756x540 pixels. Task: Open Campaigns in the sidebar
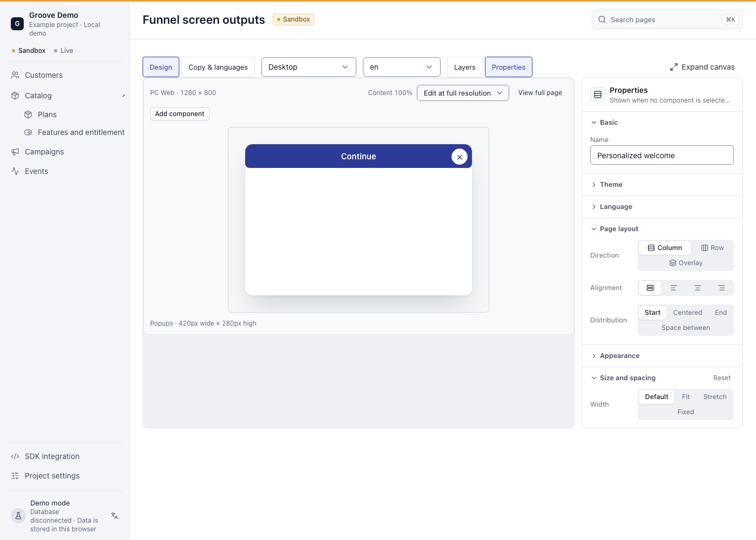pyautogui.click(x=65, y=152)
